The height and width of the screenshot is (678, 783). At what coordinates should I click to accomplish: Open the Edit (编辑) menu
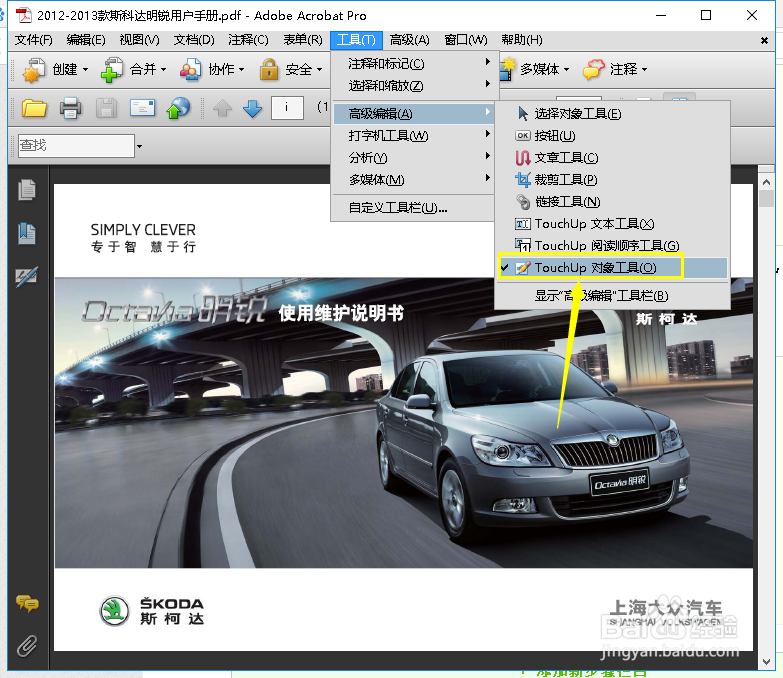(x=86, y=40)
